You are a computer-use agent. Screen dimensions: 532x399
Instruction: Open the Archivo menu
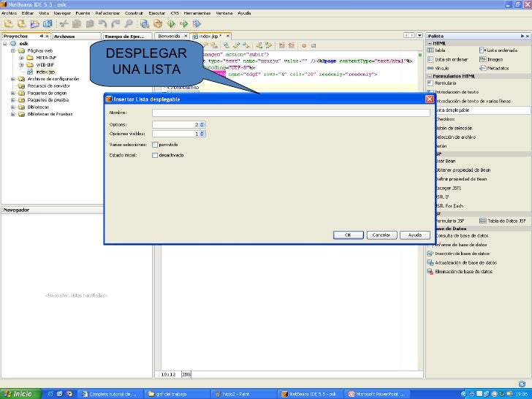[9, 13]
